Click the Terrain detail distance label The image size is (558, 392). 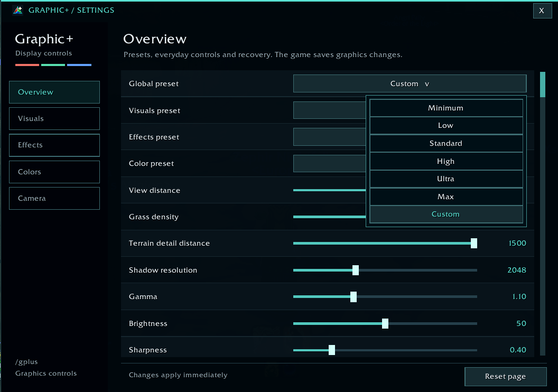[x=170, y=244]
